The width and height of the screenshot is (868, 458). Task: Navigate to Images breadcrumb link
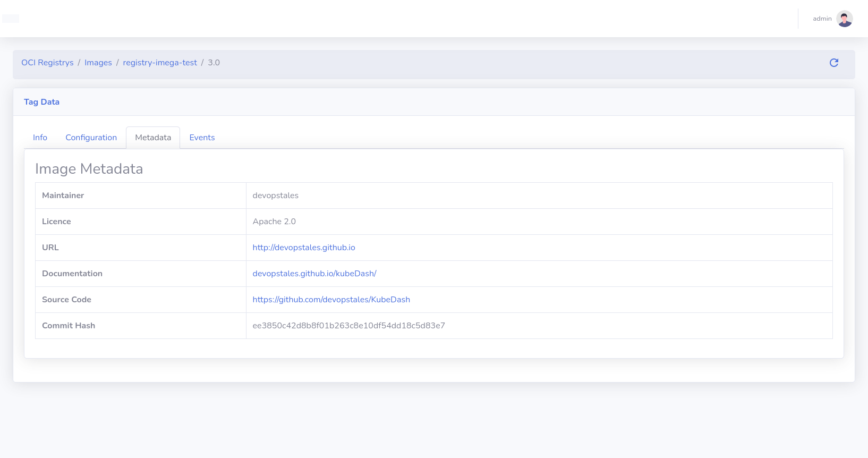point(98,63)
